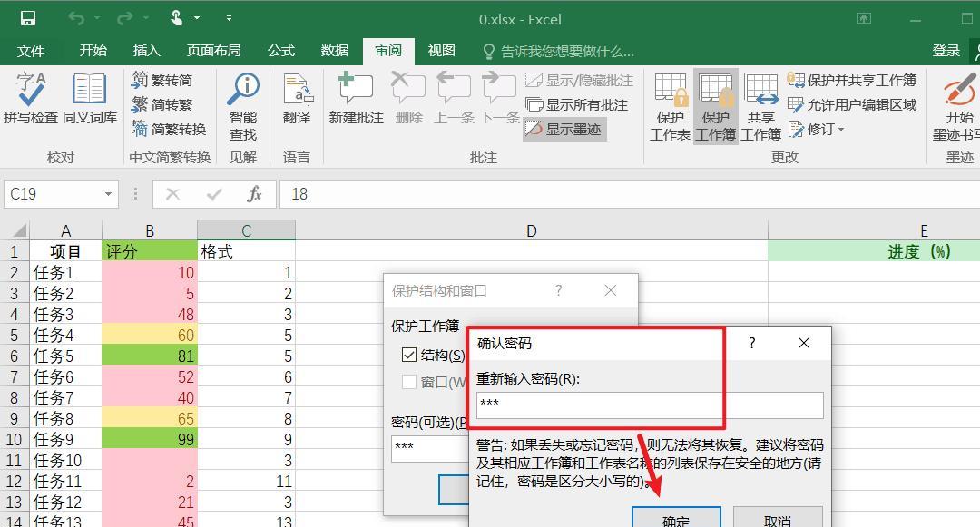This screenshot has width=980, height=527.
Task: Launch 智能查找 smart lookup
Action: (x=242, y=107)
